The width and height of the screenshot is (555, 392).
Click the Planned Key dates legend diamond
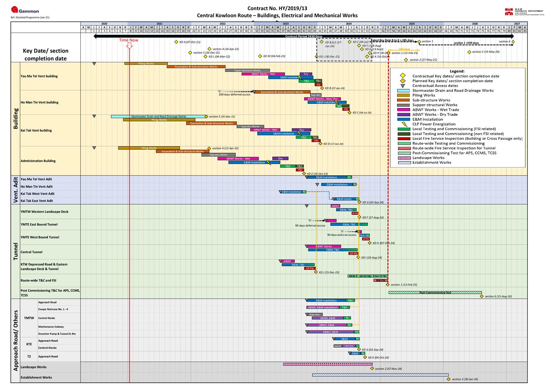403,81
